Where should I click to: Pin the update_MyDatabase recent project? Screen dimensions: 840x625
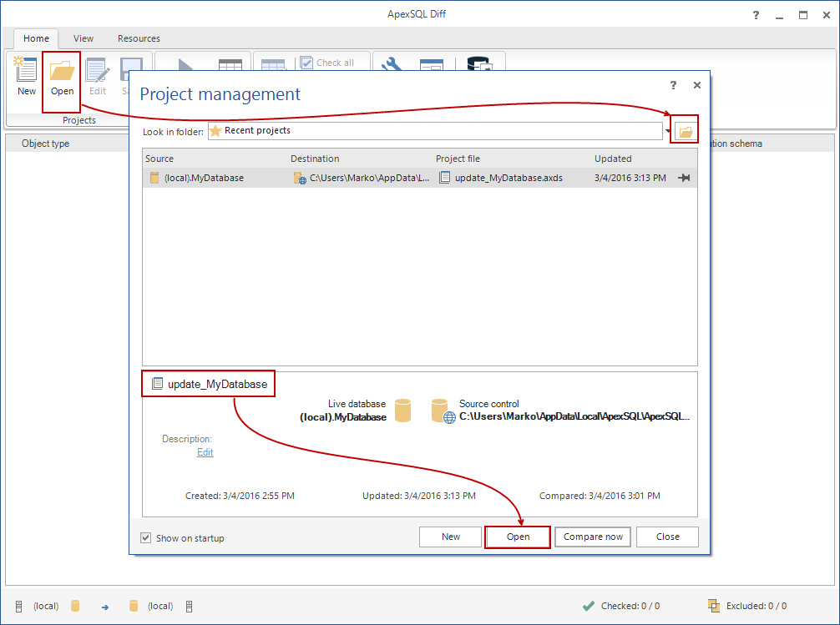click(x=684, y=178)
